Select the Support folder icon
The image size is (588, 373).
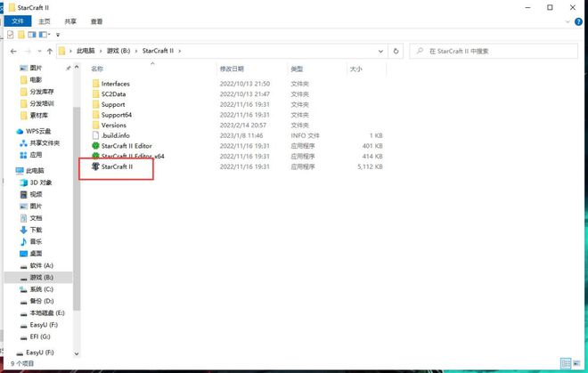95,104
